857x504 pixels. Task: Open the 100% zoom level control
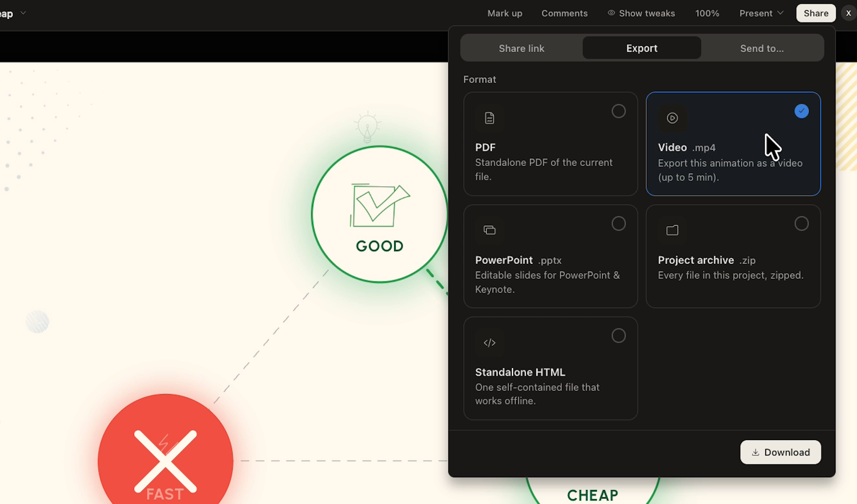click(707, 13)
